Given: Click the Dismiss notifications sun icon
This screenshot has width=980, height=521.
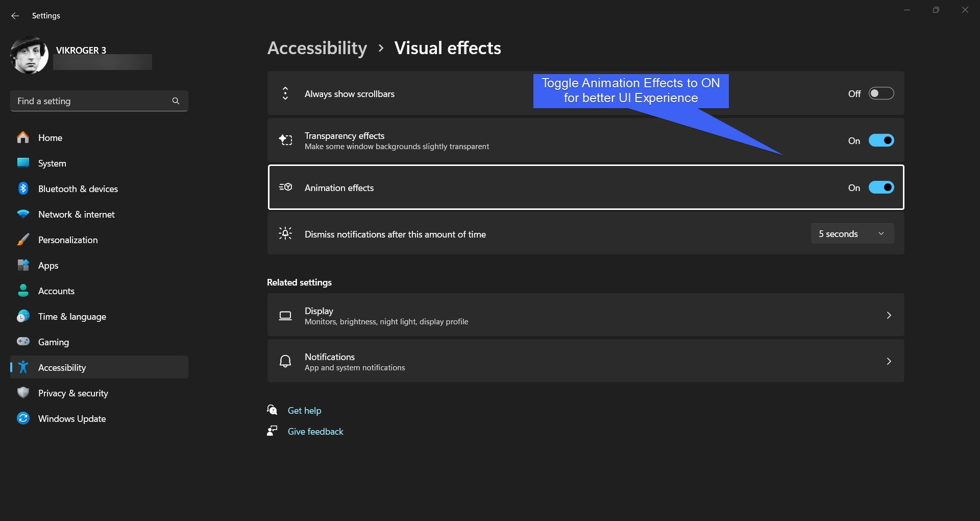Looking at the screenshot, I should tap(285, 234).
